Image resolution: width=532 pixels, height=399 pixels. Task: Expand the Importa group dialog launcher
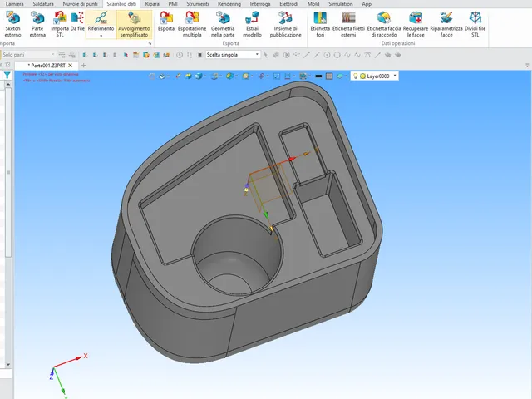[150, 43]
